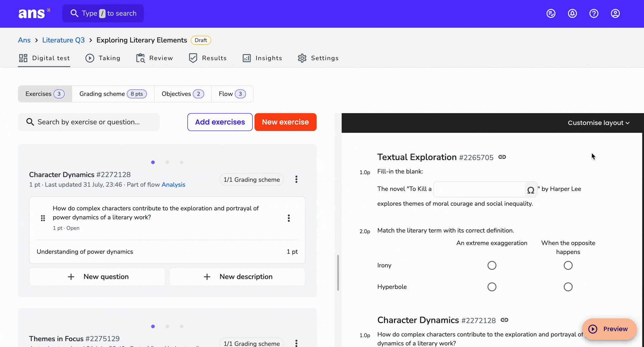Click the To Kill a blank answer field
This screenshot has width=644, height=347.
click(479, 190)
